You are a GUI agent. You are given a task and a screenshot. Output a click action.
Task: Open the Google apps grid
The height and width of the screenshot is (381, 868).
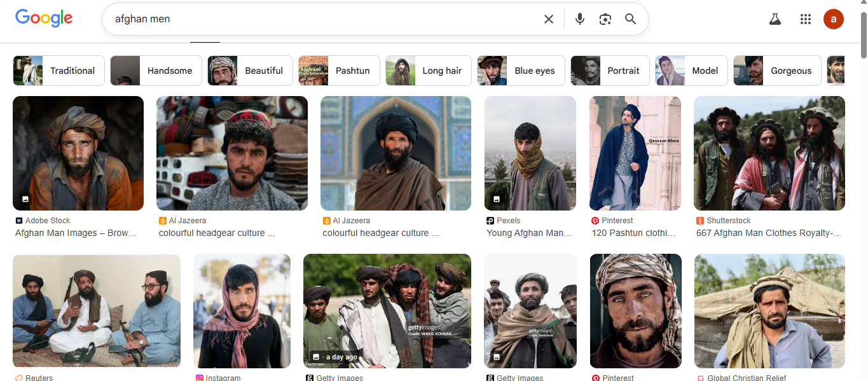(x=805, y=19)
